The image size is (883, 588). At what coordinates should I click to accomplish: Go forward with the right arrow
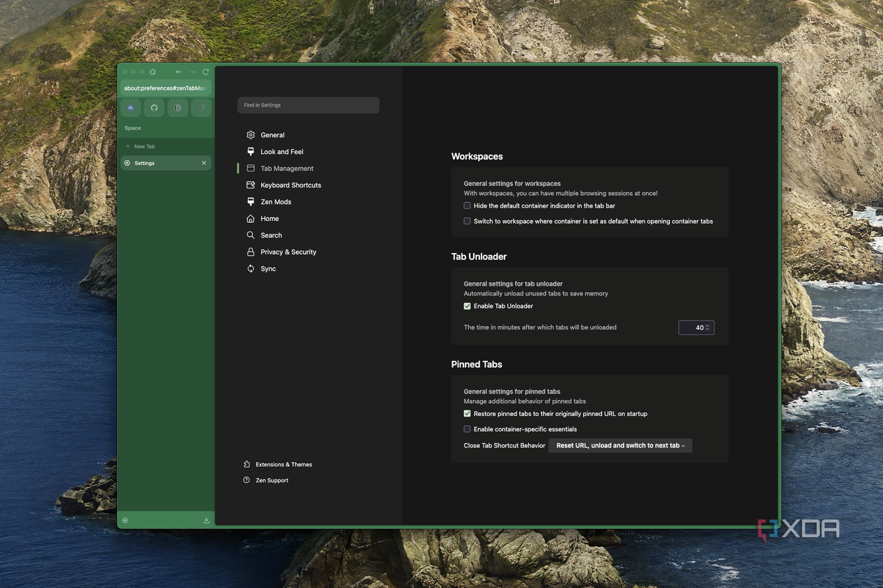(x=192, y=72)
